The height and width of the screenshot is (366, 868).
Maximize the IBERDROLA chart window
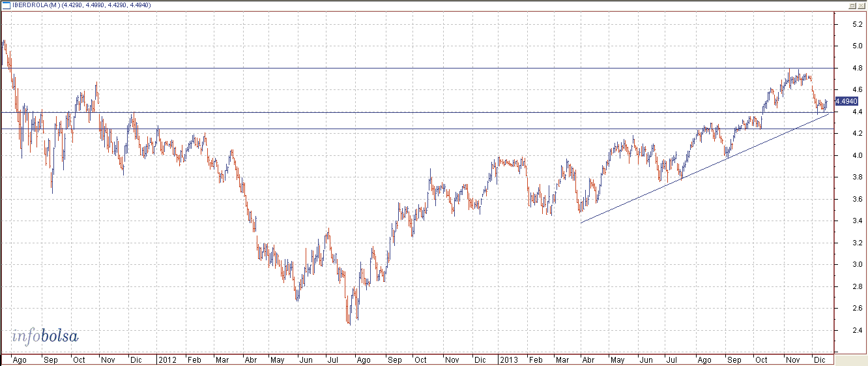click(x=852, y=5)
